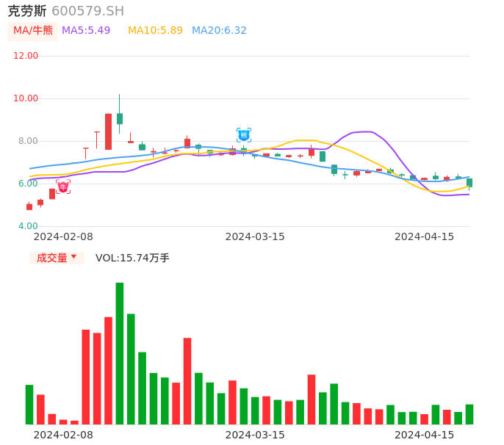This screenshot has height=445, width=504.
Task: Click the blue bear signal marker
Action: 244,135
